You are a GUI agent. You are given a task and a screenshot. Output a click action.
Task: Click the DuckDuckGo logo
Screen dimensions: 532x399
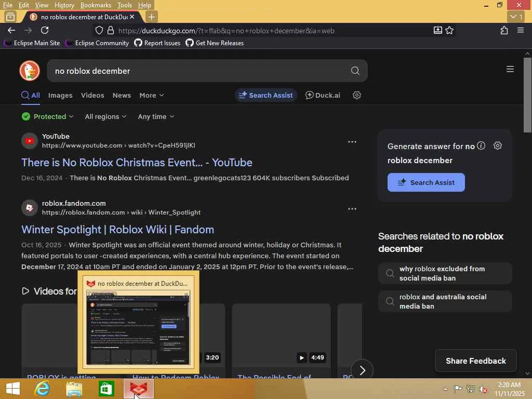coord(30,71)
